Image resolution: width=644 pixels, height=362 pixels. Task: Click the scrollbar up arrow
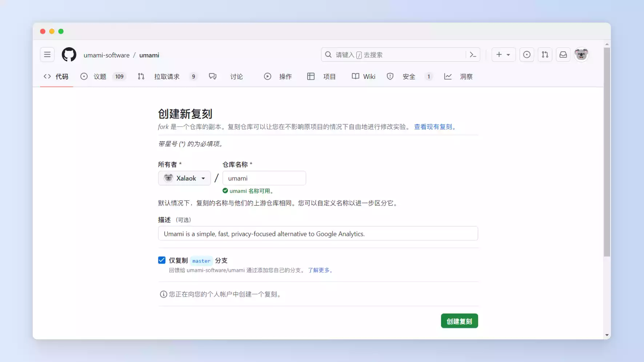[x=607, y=44]
